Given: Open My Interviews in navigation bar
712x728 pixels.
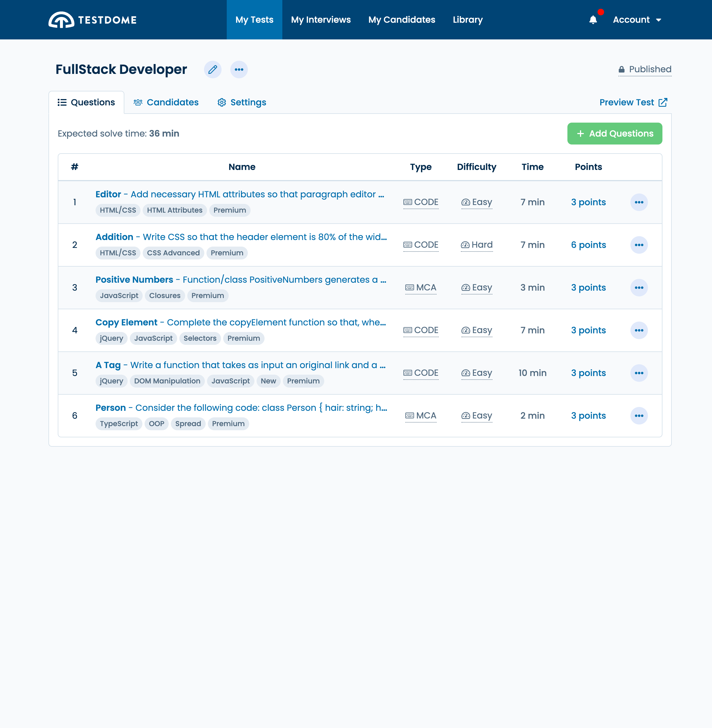Looking at the screenshot, I should click(x=320, y=20).
